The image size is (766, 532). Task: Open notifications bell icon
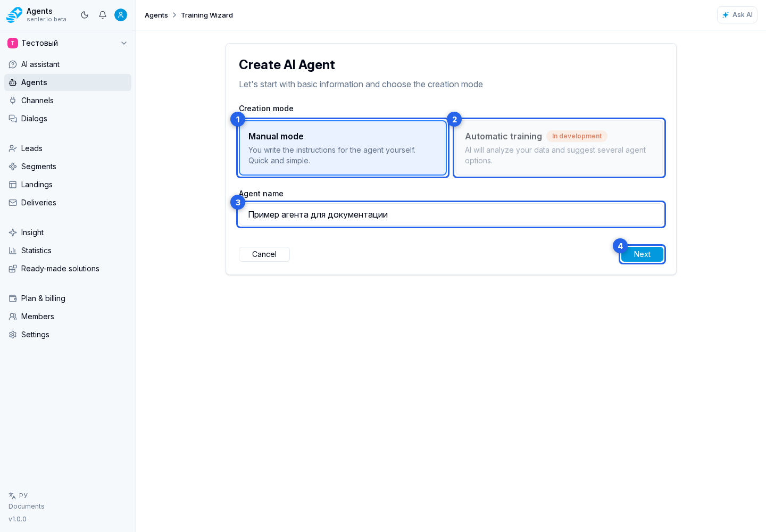pos(103,15)
